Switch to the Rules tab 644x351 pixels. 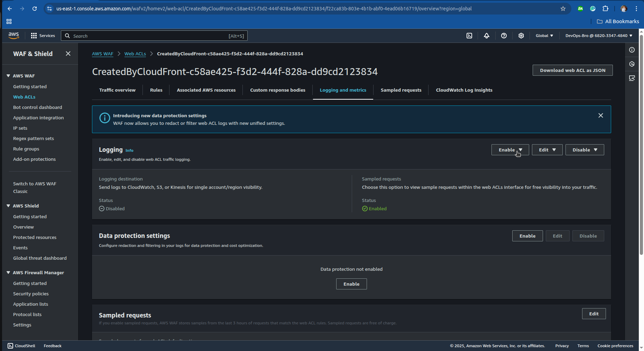tap(156, 90)
